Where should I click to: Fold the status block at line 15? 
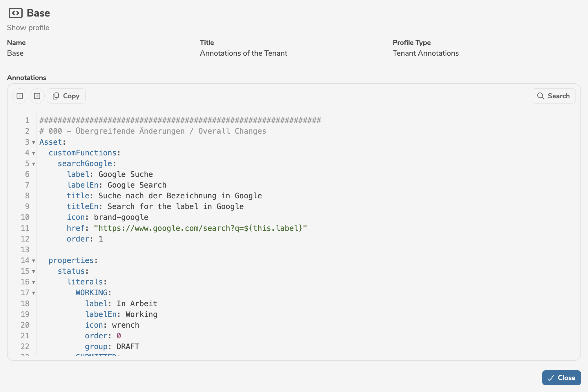click(x=34, y=271)
